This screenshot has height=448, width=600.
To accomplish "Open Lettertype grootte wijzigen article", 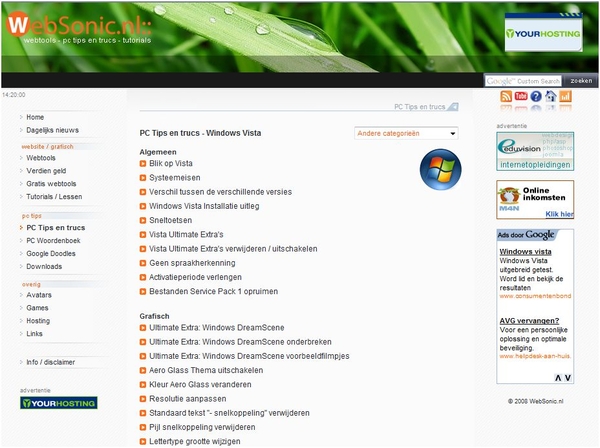I will [x=195, y=441].
